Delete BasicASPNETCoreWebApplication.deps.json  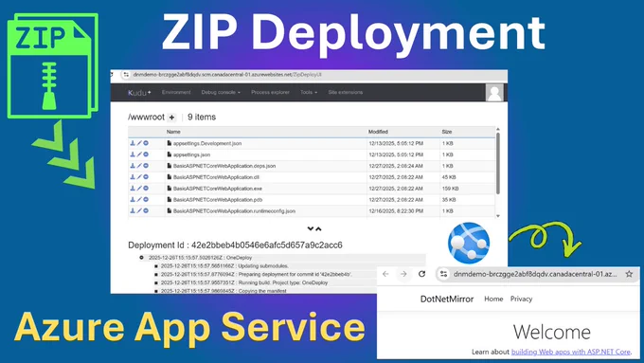click(146, 166)
